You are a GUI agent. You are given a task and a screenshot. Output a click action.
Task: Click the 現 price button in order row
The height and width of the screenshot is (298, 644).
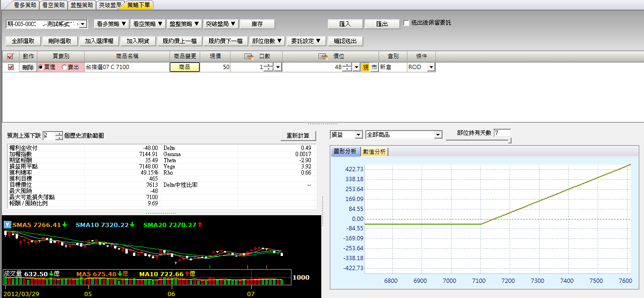click(x=365, y=67)
